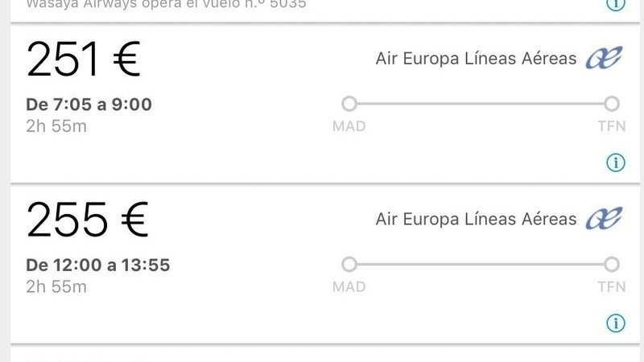Tap the Wasaya Airways operator notice
644x362 pixels.
click(161, 5)
